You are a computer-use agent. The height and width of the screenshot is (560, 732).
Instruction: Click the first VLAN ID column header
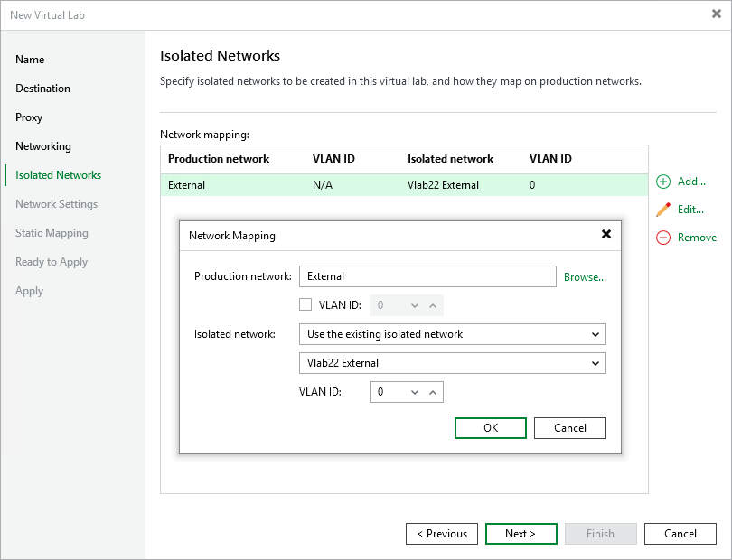coord(333,159)
